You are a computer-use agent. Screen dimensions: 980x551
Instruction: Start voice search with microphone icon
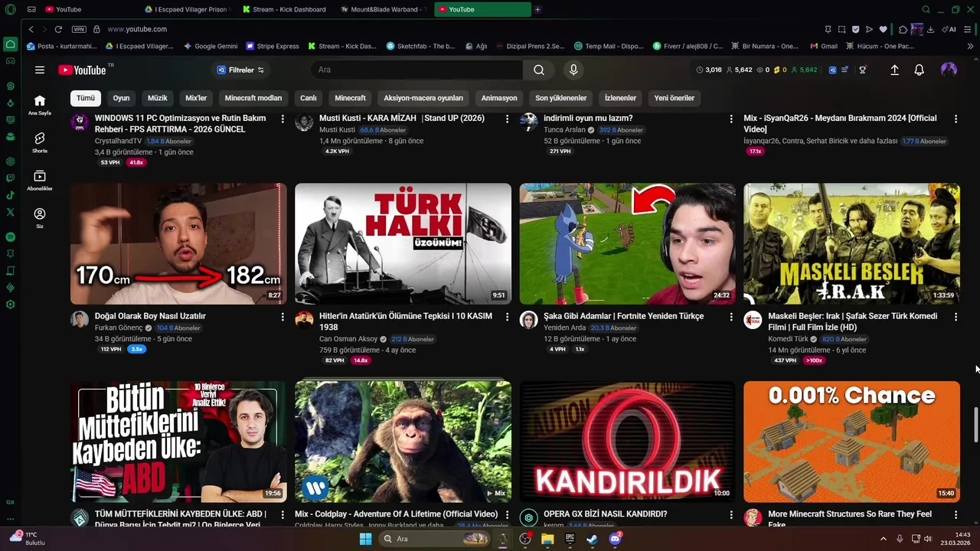click(x=573, y=70)
